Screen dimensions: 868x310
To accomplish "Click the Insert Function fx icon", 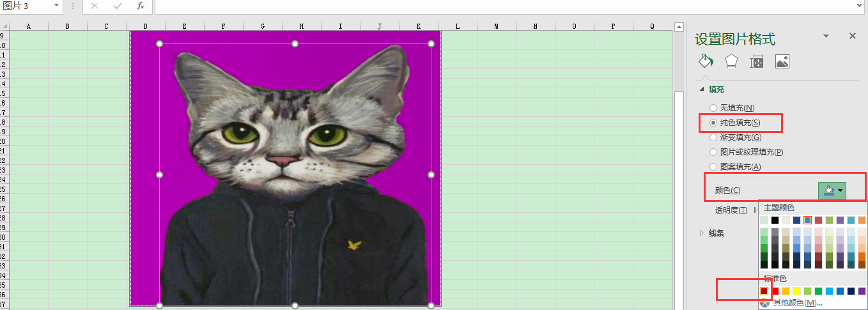I will click(140, 6).
